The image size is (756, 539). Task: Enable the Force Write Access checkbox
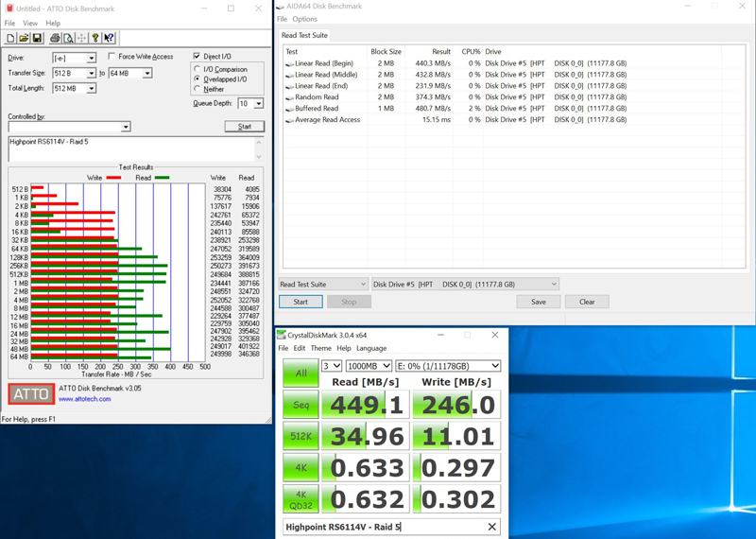tap(112, 57)
